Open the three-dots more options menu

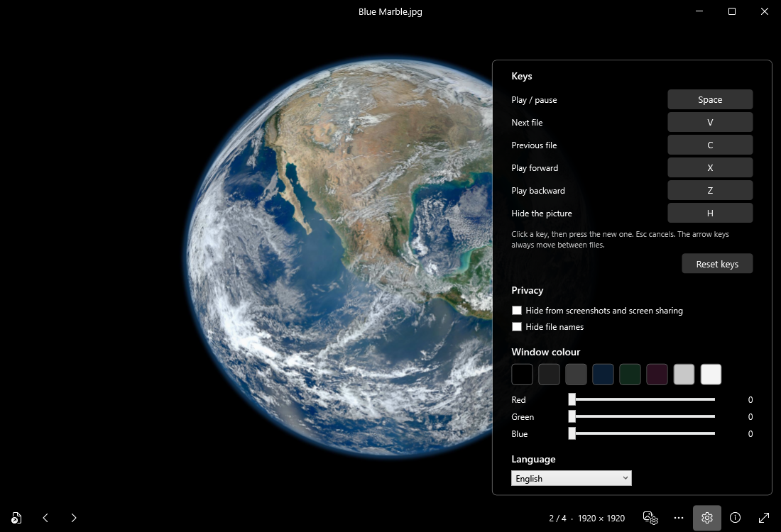click(678, 518)
